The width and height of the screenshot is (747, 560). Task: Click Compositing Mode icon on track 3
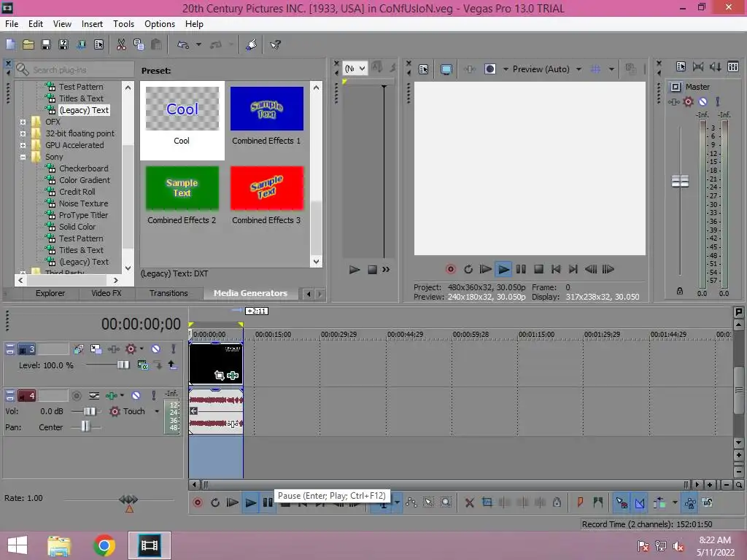click(142, 365)
